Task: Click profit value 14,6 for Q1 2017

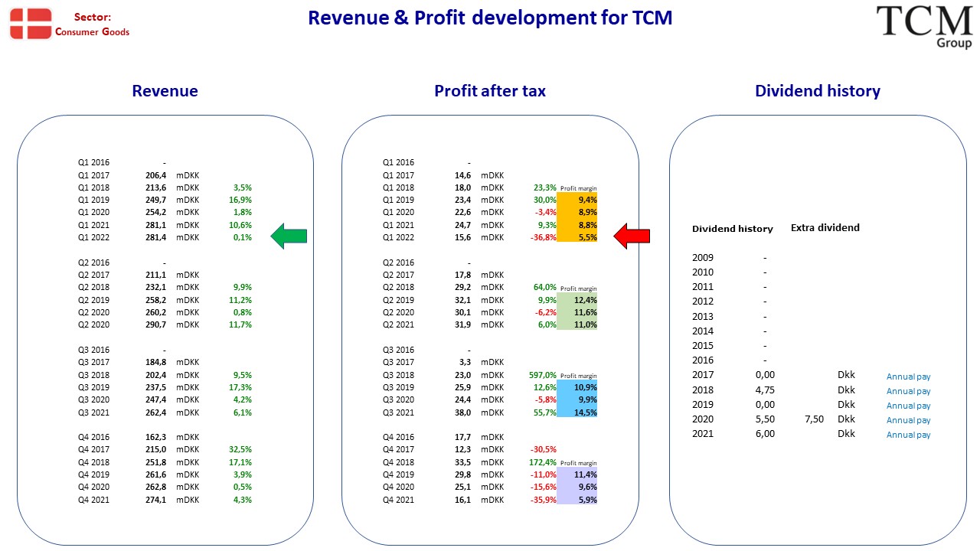Action: (x=462, y=174)
